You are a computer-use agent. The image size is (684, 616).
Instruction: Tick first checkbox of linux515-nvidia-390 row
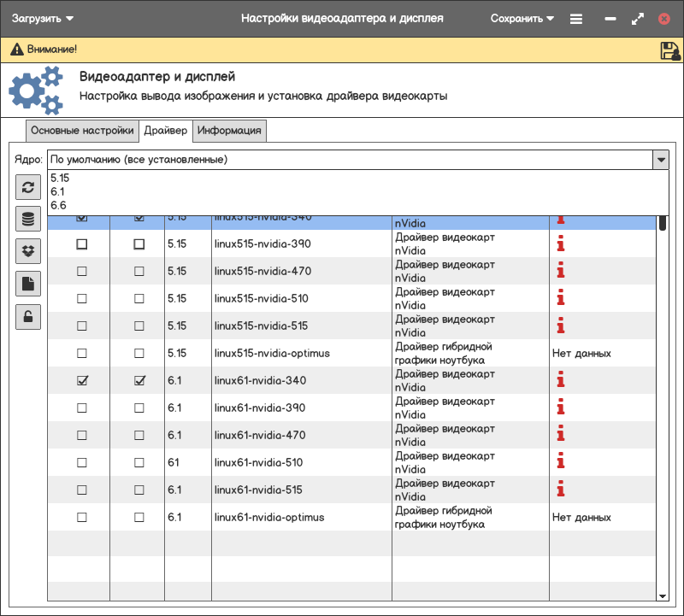pyautogui.click(x=82, y=244)
